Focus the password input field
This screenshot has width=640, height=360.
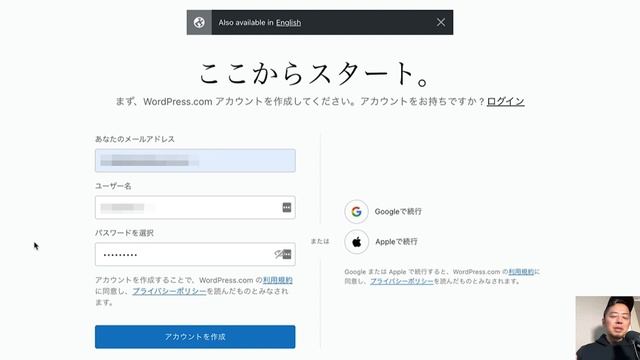195,255
